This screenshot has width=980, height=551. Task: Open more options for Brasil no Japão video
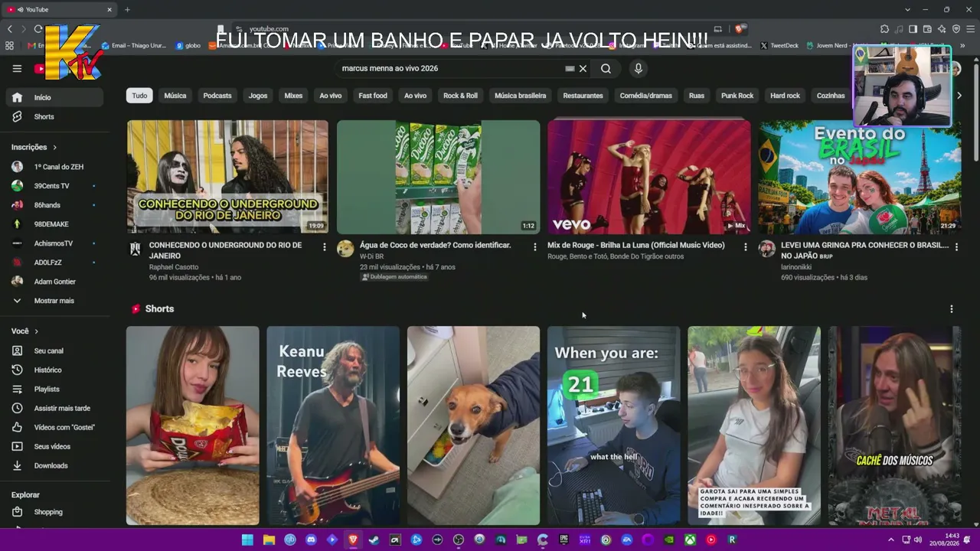[x=955, y=246]
